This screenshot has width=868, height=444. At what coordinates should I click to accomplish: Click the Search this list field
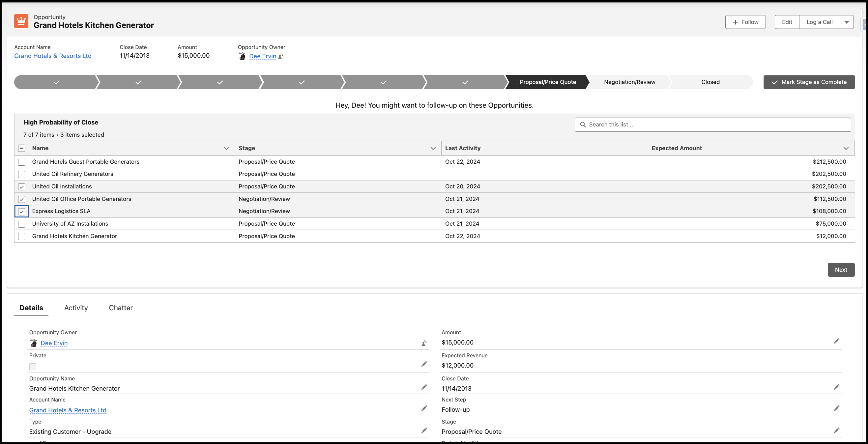tap(713, 125)
